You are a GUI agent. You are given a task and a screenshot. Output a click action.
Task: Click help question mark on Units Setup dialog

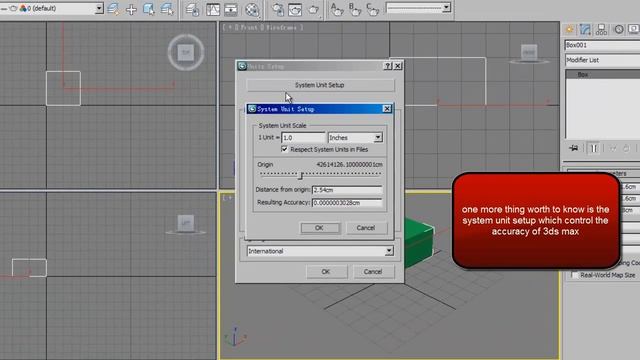click(388, 66)
